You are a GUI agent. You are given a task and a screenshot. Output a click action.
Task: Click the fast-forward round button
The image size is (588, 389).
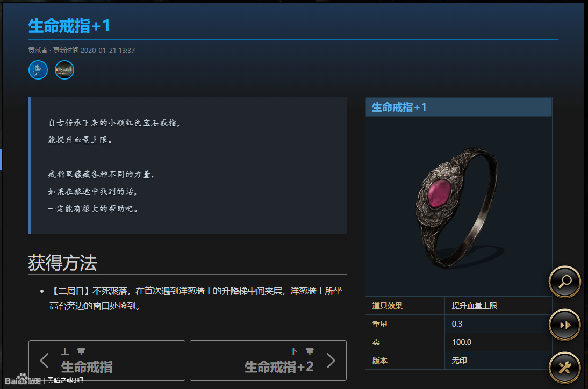tap(565, 325)
